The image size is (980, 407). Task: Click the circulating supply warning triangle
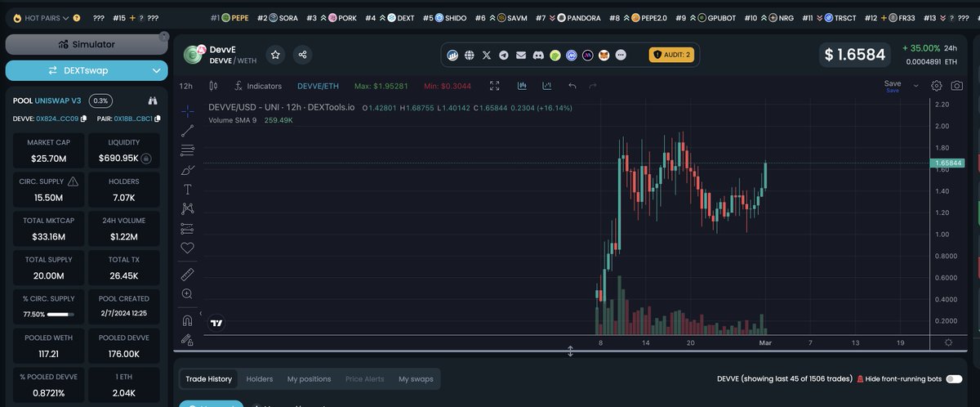tap(73, 181)
